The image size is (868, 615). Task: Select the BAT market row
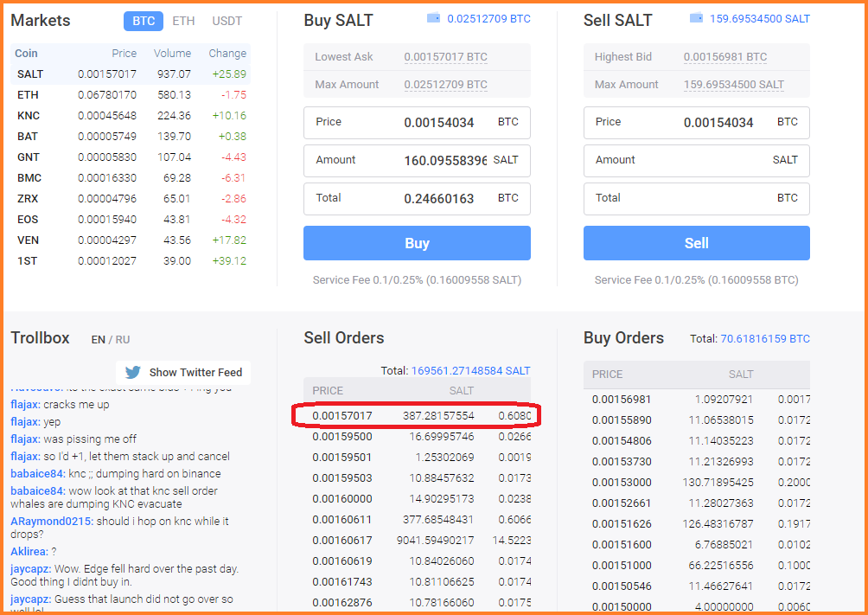coord(131,137)
